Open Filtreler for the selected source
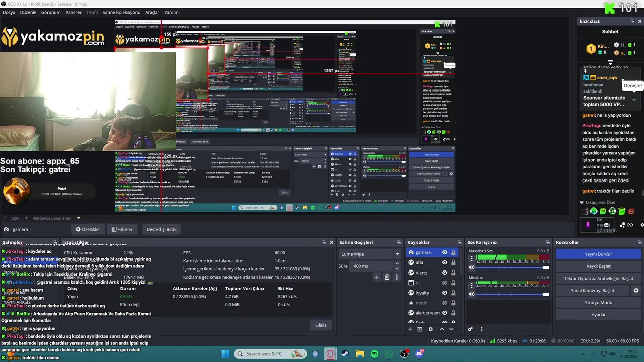 click(x=122, y=229)
